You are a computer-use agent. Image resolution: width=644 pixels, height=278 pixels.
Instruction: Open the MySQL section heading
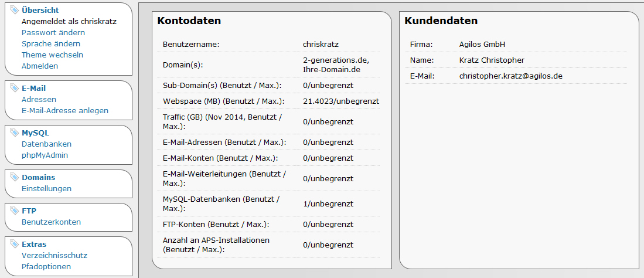(36, 133)
